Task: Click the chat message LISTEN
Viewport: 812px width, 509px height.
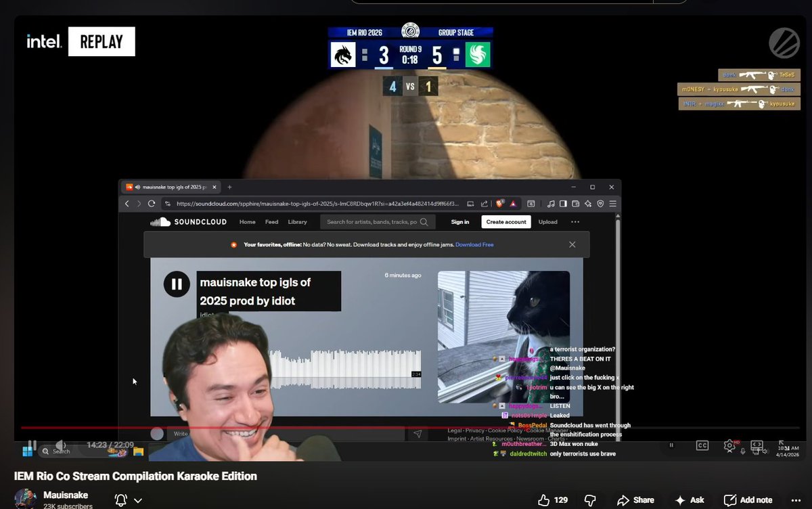Action: tap(560, 405)
